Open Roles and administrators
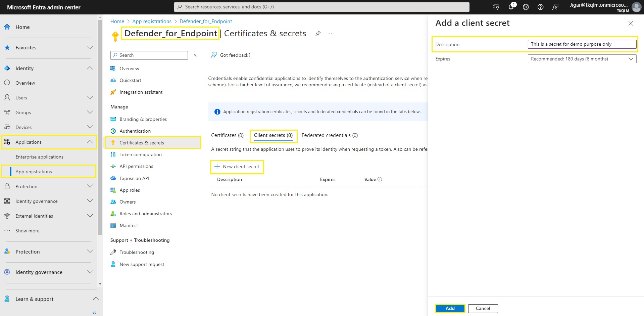The height and width of the screenshot is (316, 644). [x=146, y=214]
